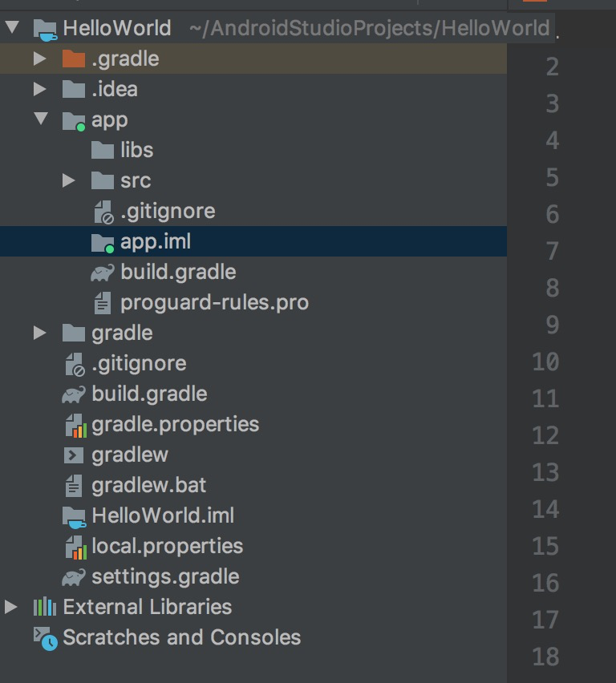Click the app module folder icon
Viewport: 616px width, 683px height.
[x=74, y=121]
